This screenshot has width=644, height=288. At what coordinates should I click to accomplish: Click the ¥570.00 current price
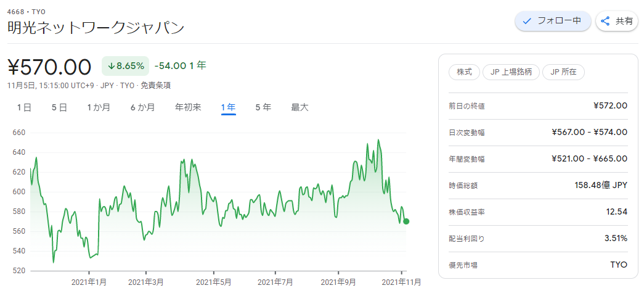click(49, 67)
